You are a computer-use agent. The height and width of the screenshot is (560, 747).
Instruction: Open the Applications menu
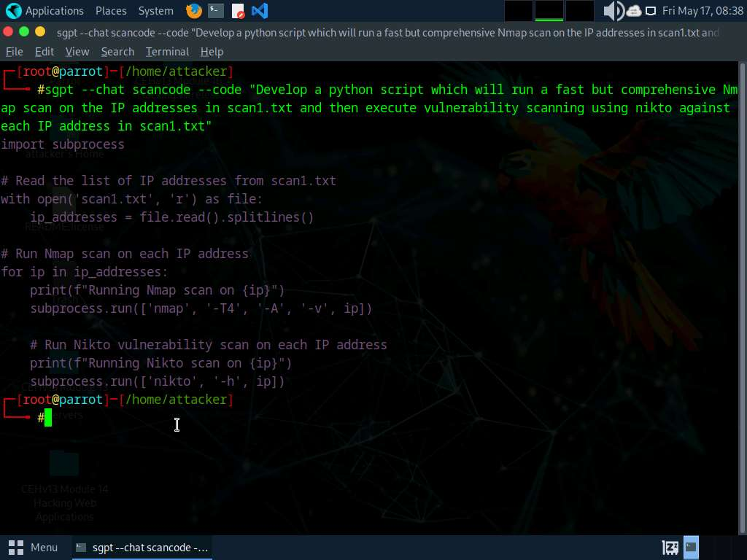[45, 11]
